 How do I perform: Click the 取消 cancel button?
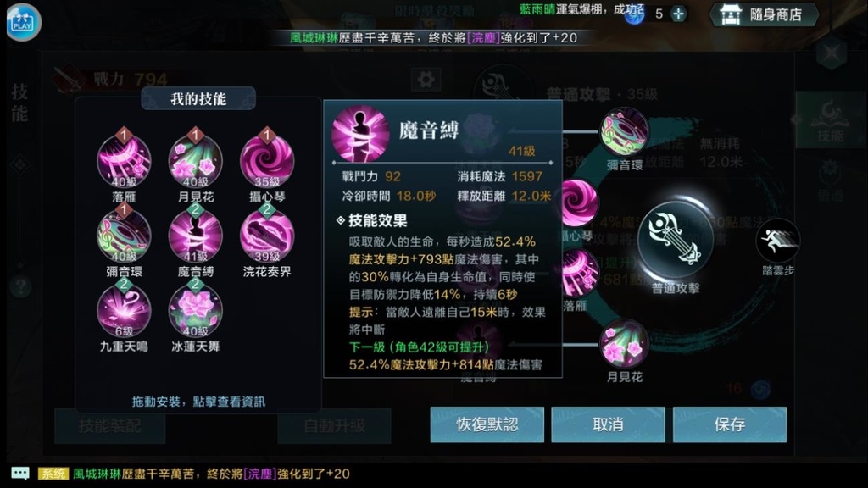(608, 424)
